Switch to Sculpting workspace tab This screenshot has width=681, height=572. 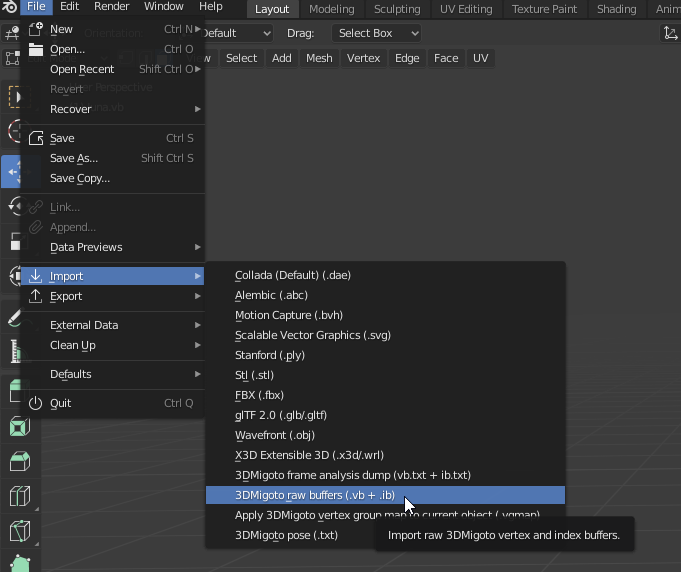point(397,9)
